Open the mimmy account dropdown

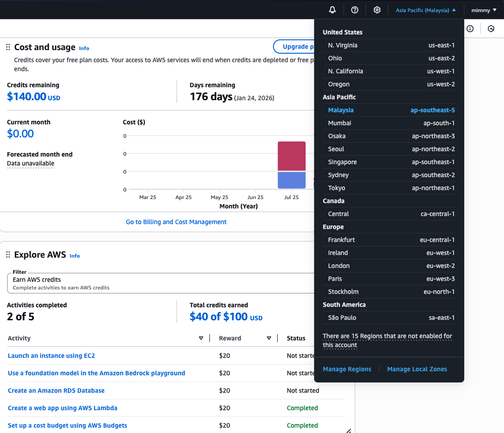pos(484,10)
